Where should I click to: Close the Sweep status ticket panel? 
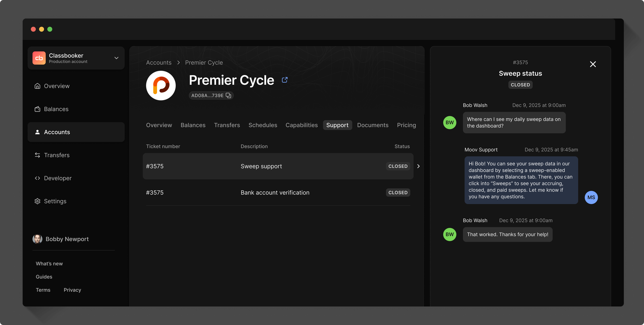coord(593,64)
